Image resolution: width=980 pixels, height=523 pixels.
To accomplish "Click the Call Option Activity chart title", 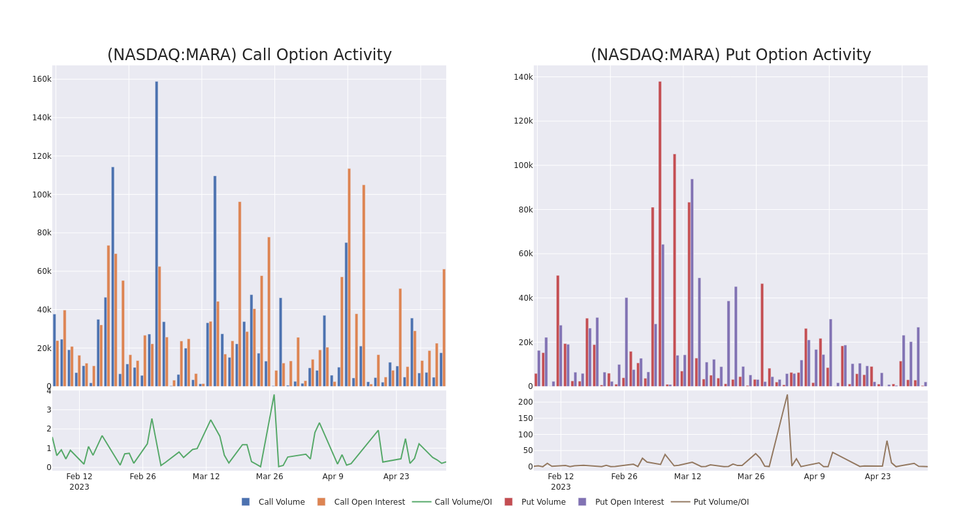I will (250, 55).
